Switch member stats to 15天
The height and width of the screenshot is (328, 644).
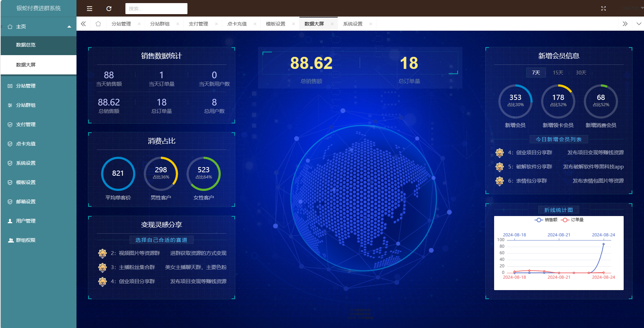pyautogui.click(x=558, y=73)
